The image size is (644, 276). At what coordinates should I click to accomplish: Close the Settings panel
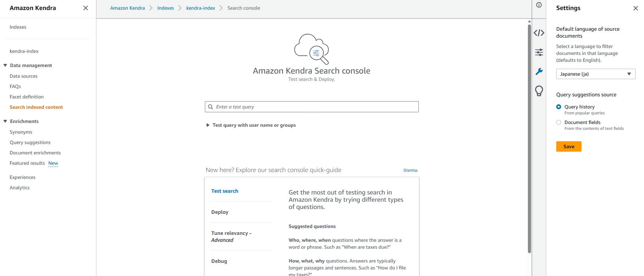635,8
